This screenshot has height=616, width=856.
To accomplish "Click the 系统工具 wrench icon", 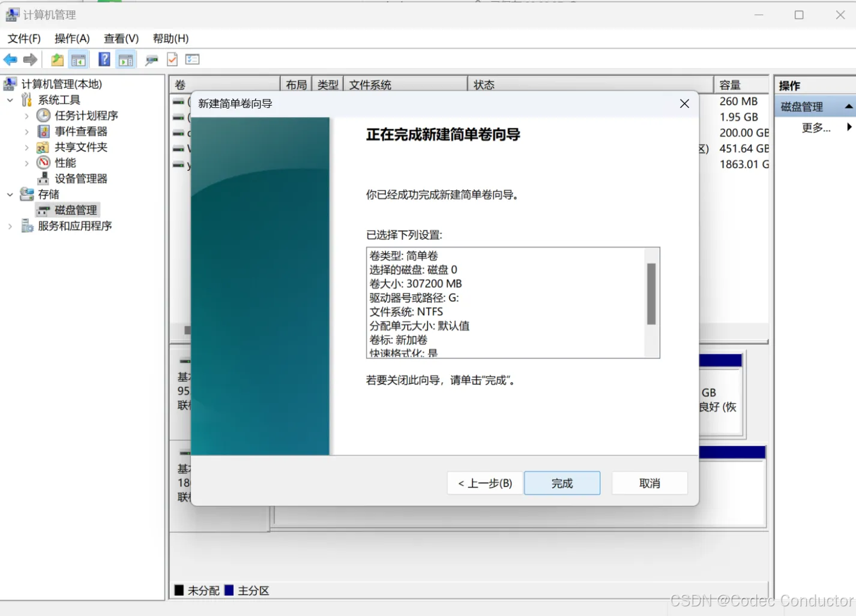I will [27, 100].
